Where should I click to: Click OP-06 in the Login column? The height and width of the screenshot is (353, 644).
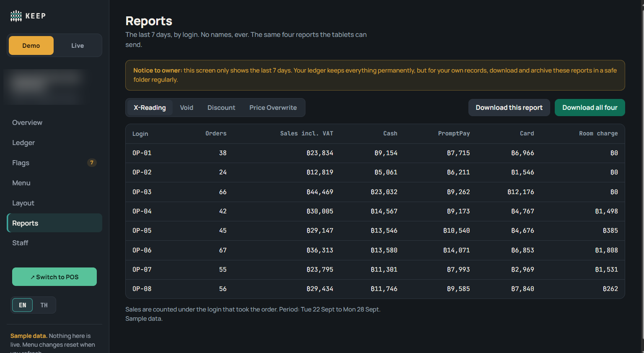[x=142, y=250]
